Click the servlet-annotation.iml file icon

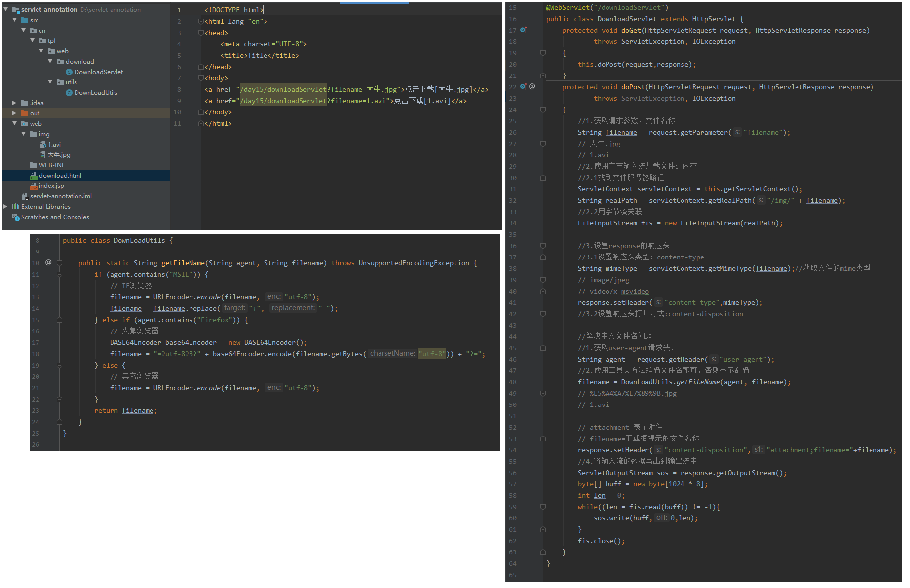(25, 196)
